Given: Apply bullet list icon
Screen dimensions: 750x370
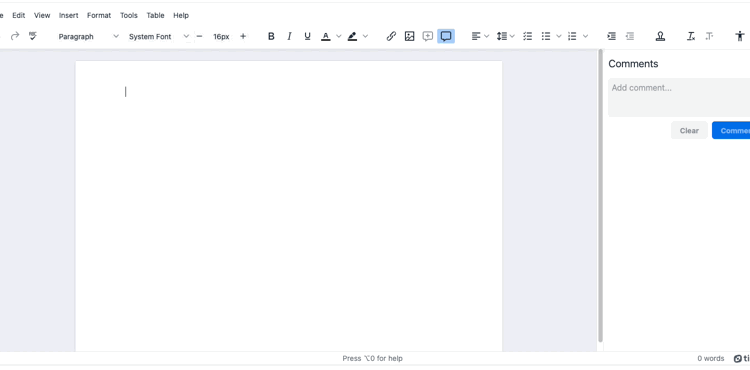Looking at the screenshot, I should (x=546, y=36).
